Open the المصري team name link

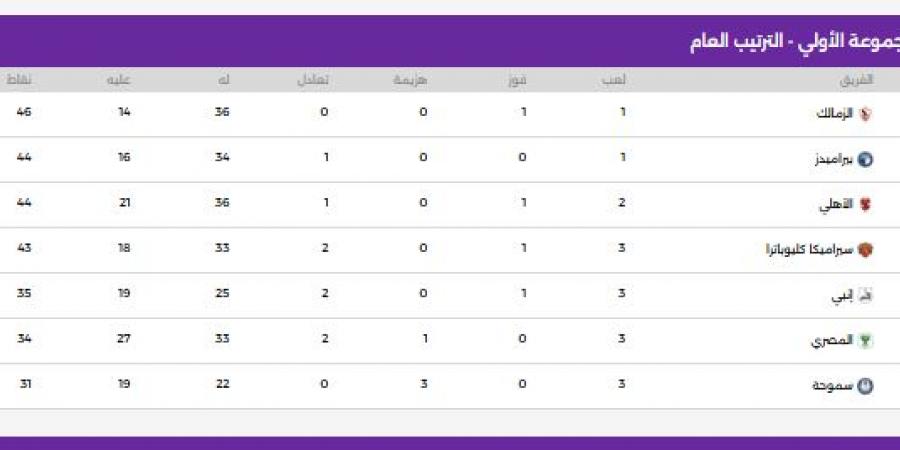[x=834, y=341]
